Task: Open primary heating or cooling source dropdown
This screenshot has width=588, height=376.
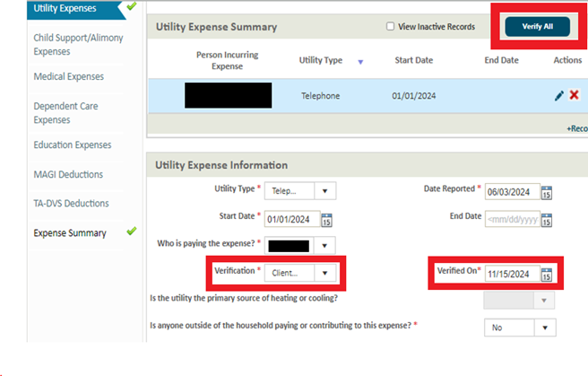Action: [x=519, y=301]
